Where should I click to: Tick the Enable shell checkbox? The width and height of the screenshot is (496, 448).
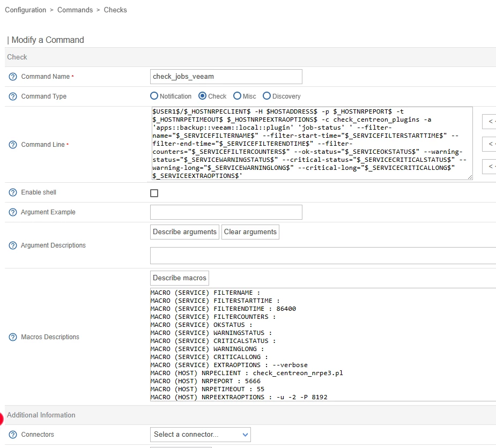click(154, 193)
